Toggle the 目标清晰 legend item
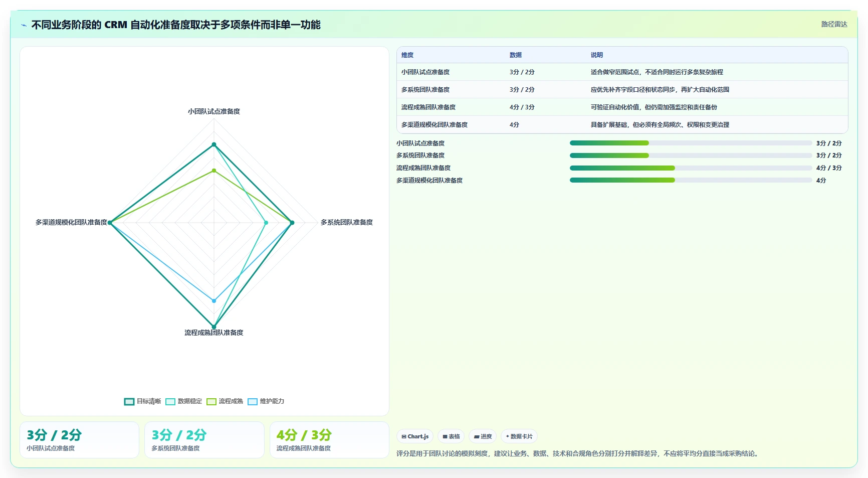The height and width of the screenshot is (478, 868). click(143, 401)
